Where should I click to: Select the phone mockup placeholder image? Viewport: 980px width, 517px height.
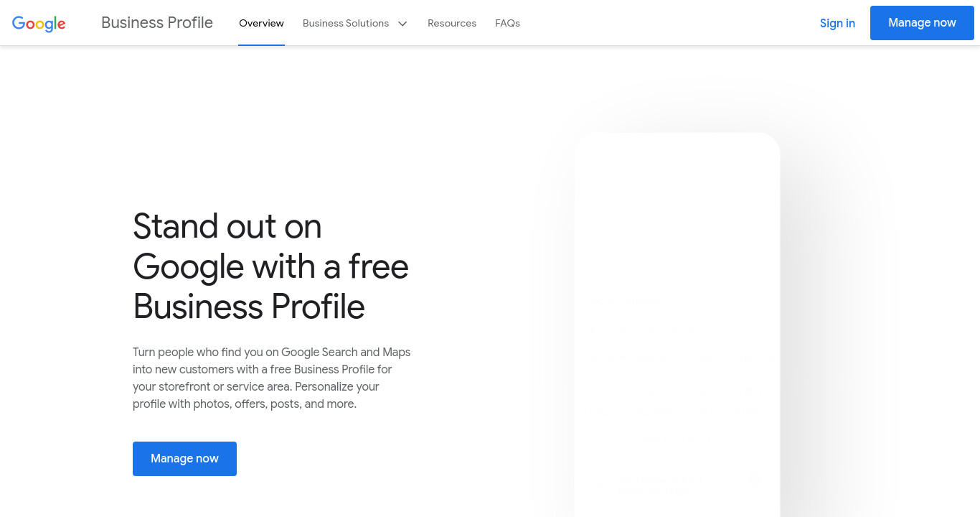(x=677, y=325)
